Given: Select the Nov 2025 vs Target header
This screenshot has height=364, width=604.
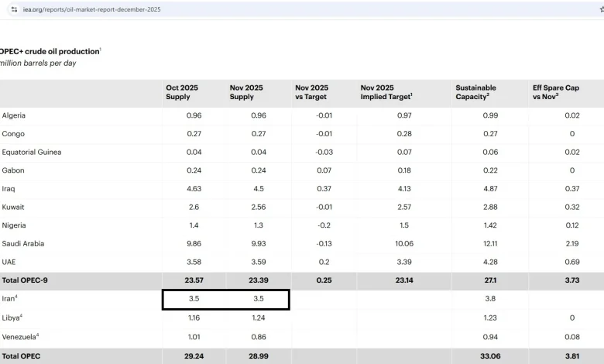Looking at the screenshot, I should pos(311,92).
